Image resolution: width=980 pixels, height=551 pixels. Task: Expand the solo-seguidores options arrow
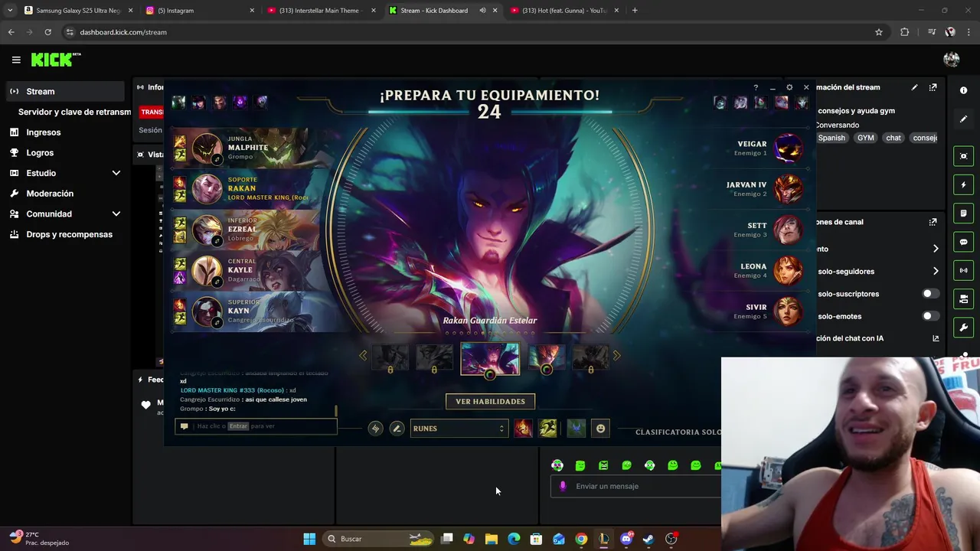(936, 271)
